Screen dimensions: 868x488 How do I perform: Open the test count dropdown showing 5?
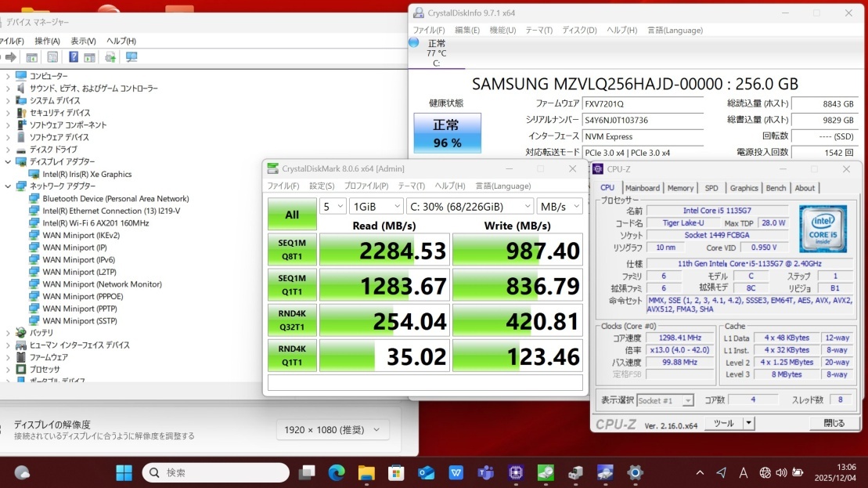click(x=332, y=207)
